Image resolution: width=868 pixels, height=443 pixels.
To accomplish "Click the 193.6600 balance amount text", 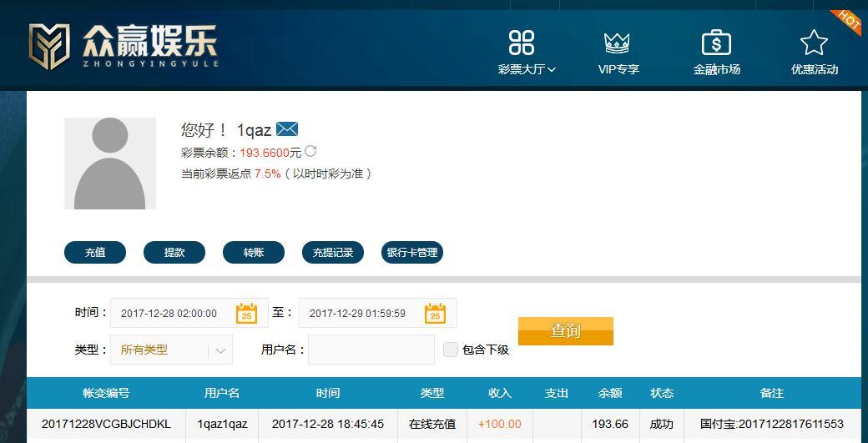I will [265, 154].
